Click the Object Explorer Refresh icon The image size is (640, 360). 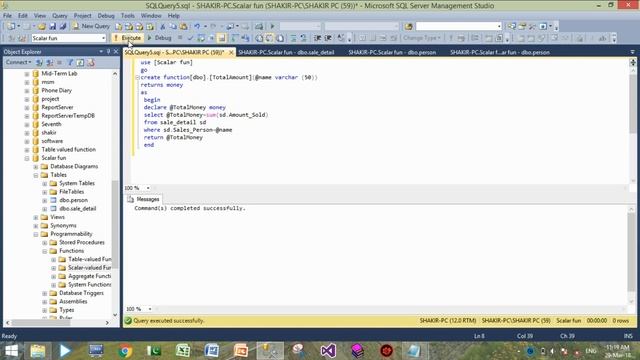pyautogui.click(x=80, y=62)
